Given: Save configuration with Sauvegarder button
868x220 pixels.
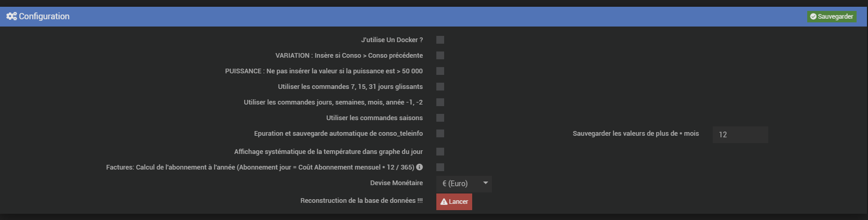Looking at the screenshot, I should [x=831, y=17].
